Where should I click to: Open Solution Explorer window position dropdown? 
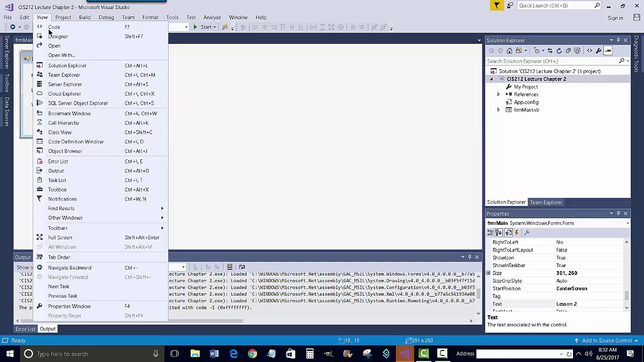[x=611, y=40]
